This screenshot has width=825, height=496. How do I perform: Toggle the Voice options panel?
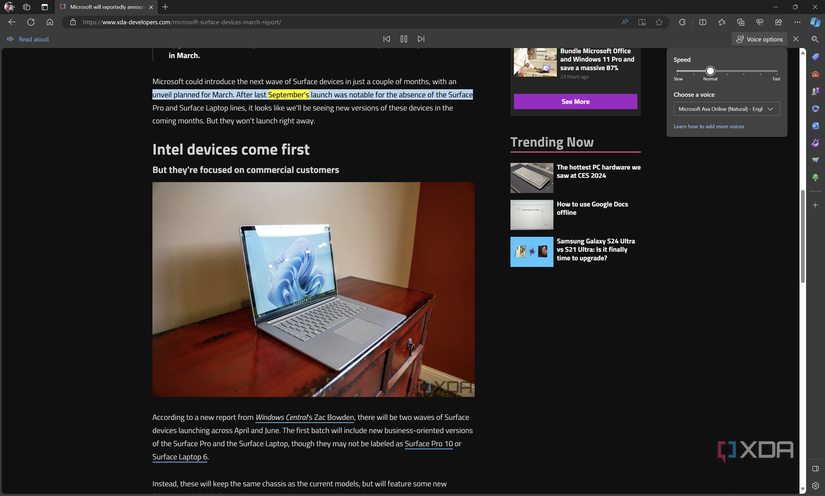coord(759,39)
